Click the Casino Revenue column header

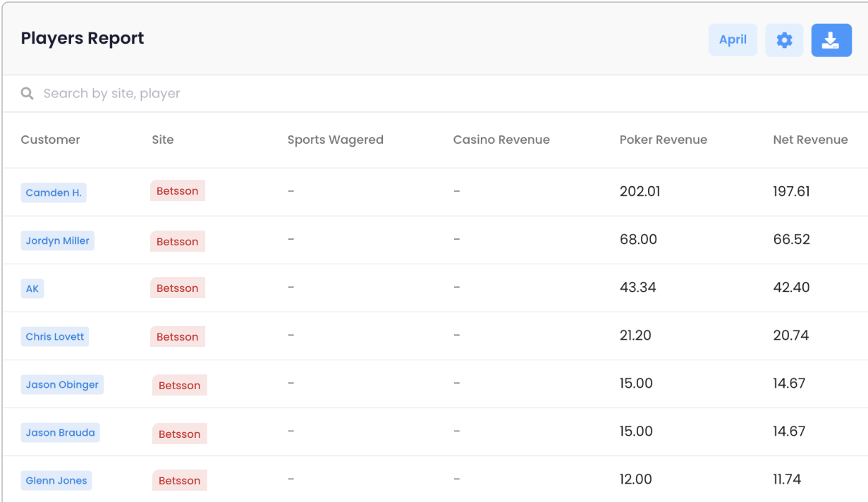[x=501, y=140]
